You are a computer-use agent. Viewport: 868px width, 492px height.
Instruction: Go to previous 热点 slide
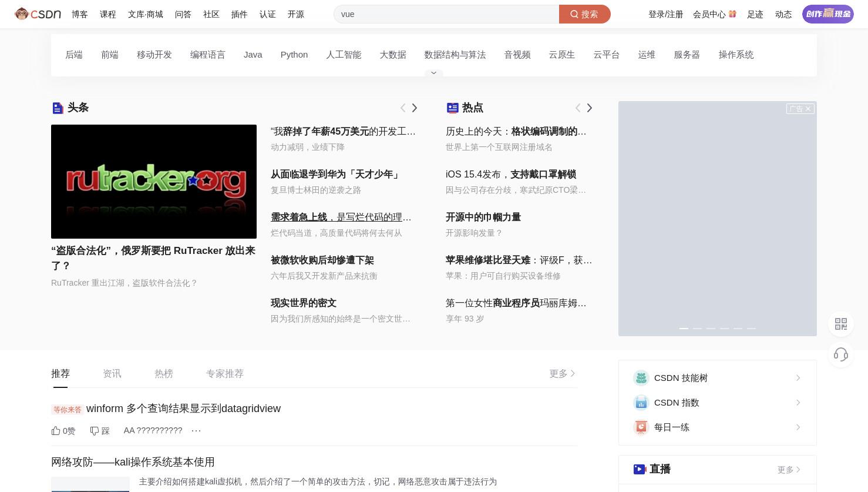click(x=578, y=108)
